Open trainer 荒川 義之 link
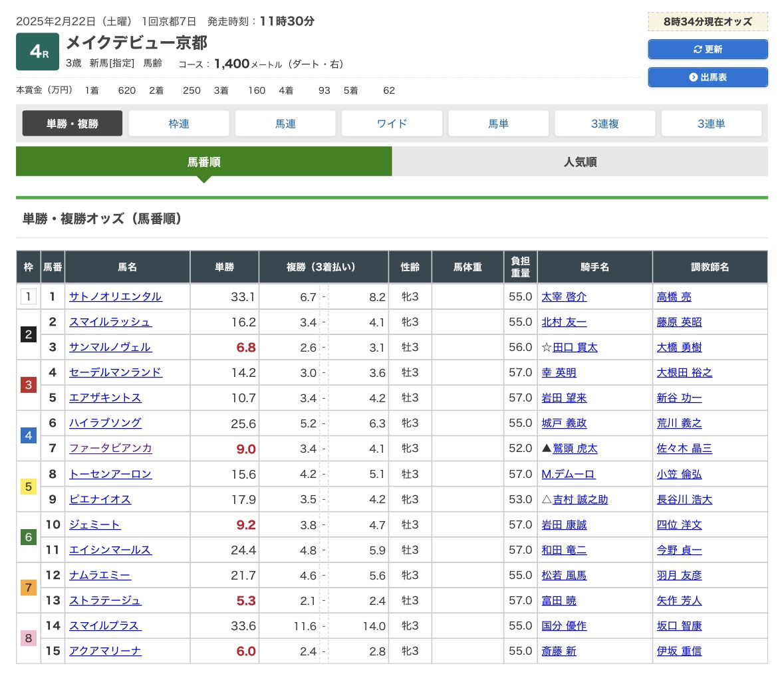784x684 pixels. tap(679, 423)
